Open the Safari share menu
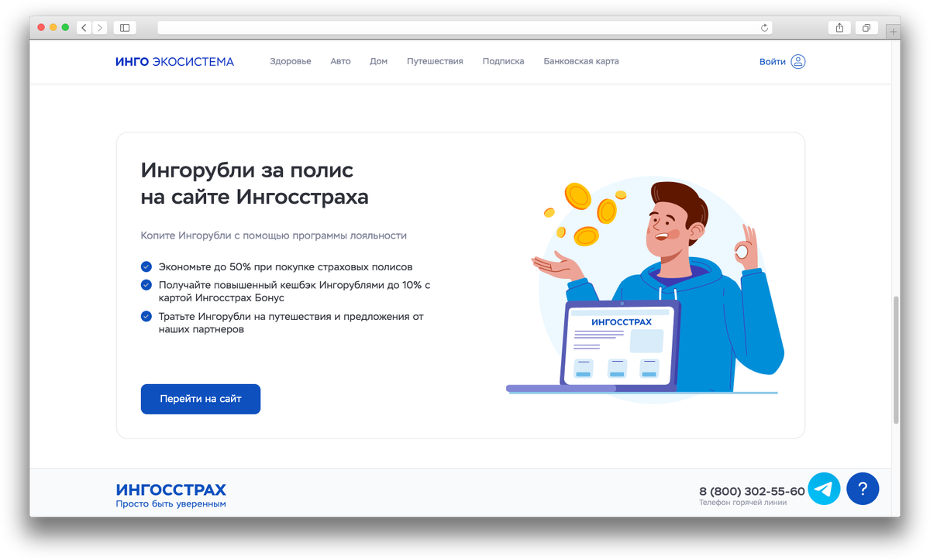930x560 pixels. [840, 28]
